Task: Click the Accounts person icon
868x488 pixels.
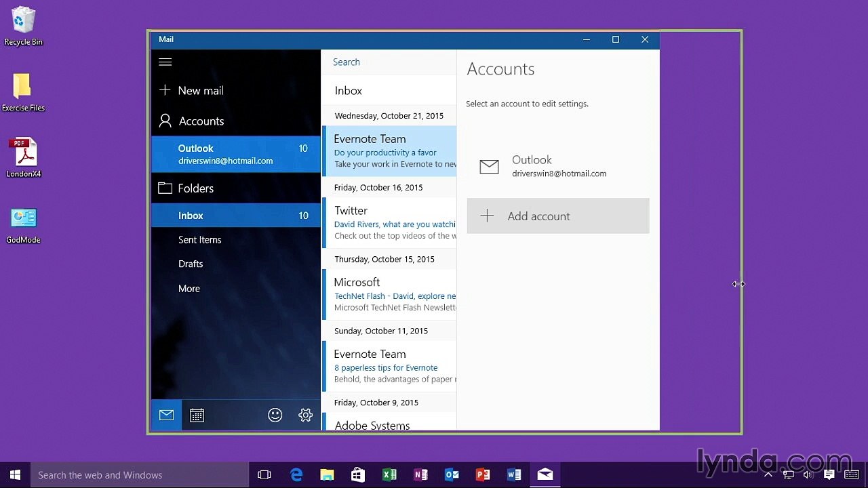Action: coord(165,121)
